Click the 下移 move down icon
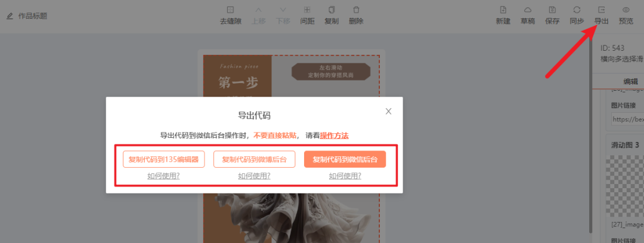This screenshot has height=243, width=644. pos(283,10)
